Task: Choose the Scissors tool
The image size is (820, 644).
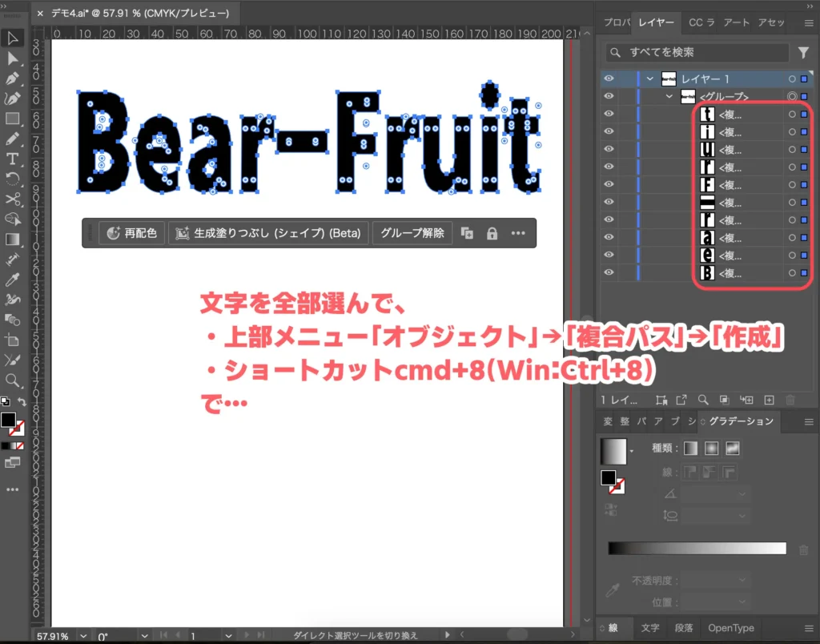Action: point(13,199)
